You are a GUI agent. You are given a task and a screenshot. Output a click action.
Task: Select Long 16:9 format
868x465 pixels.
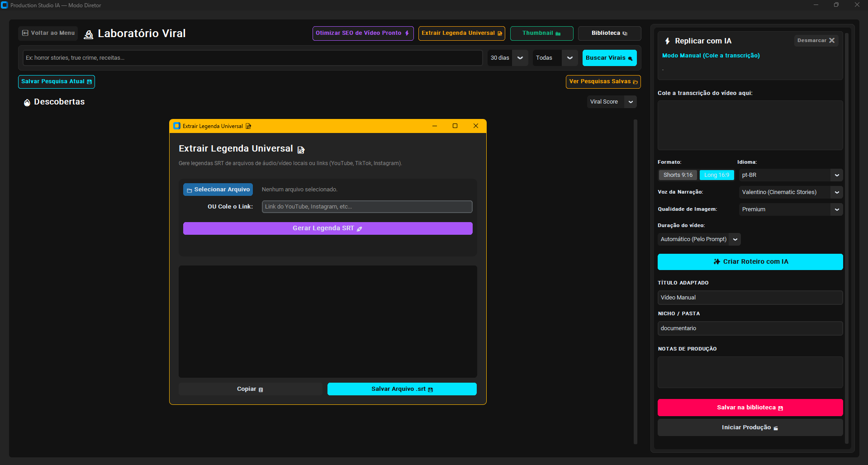(x=716, y=175)
